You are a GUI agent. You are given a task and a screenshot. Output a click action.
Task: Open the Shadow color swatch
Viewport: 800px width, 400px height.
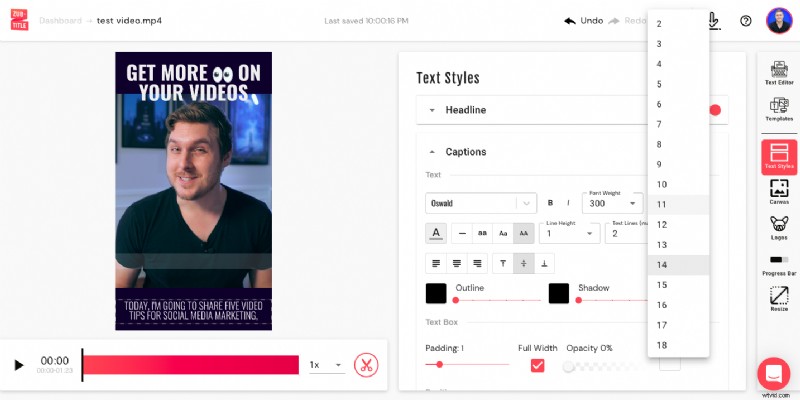(x=559, y=293)
